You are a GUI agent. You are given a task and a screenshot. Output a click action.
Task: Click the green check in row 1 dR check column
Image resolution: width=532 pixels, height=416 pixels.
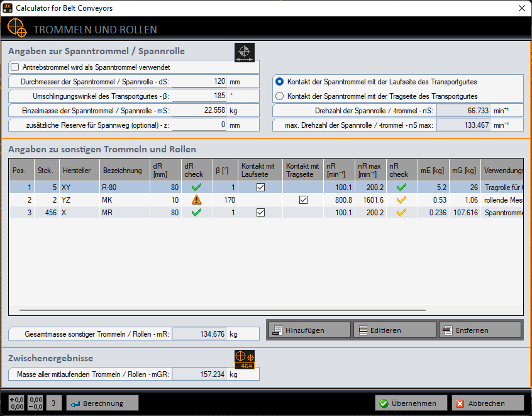tap(196, 187)
